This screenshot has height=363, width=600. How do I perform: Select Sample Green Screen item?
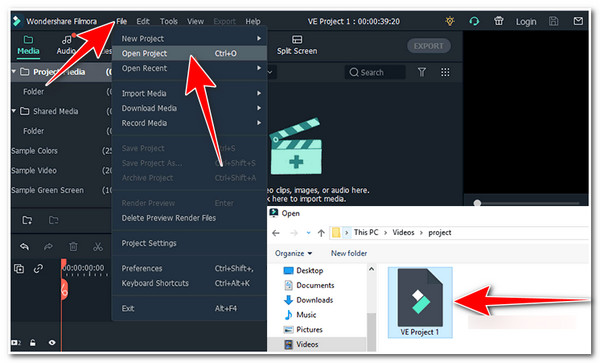coord(47,190)
